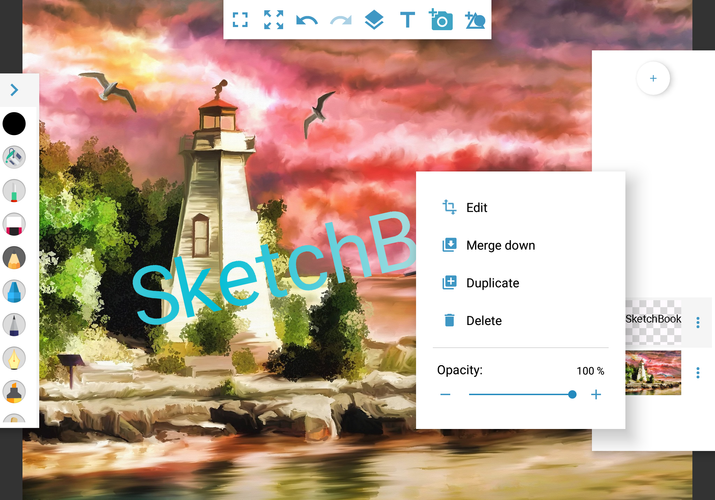Click the Duplicate plus icon

(x=449, y=283)
